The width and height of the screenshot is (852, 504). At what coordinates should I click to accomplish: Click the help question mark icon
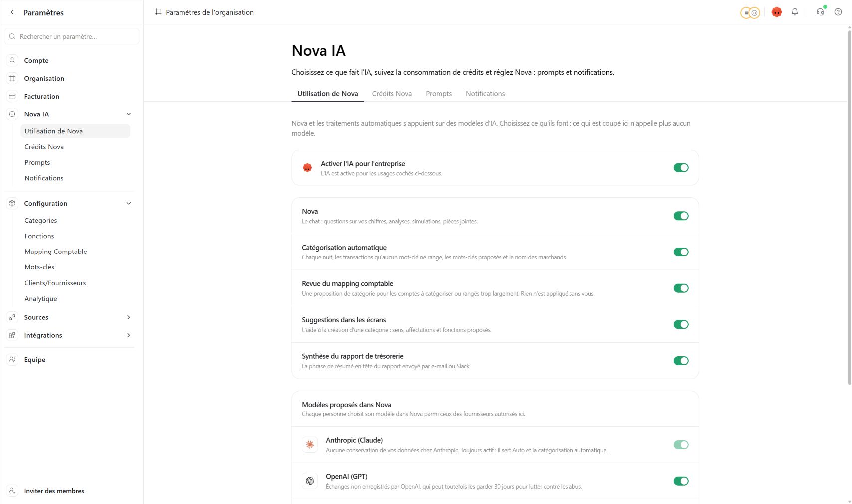pyautogui.click(x=838, y=12)
